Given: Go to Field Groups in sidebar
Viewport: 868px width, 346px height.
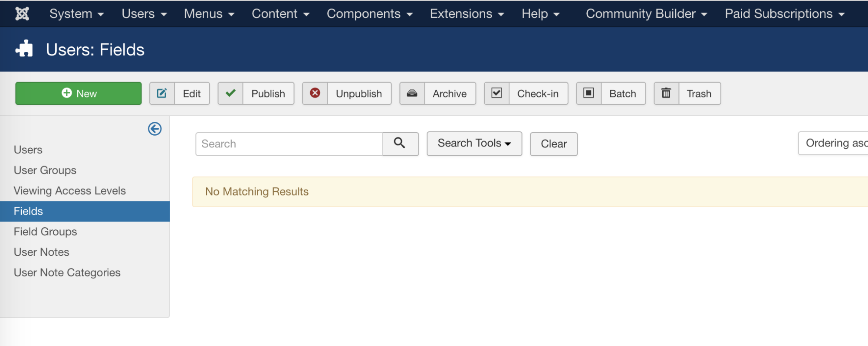Looking at the screenshot, I should (x=46, y=232).
